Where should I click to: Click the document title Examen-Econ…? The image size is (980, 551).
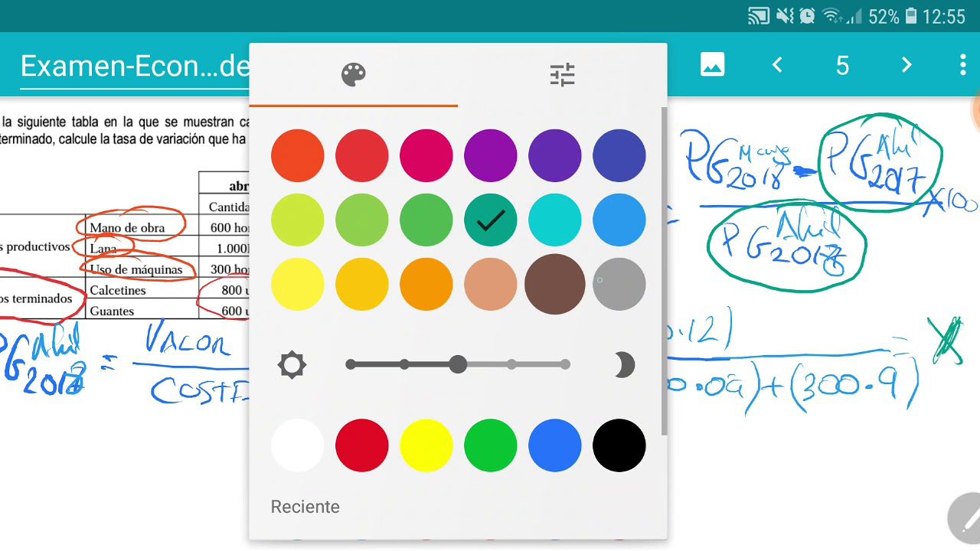(x=135, y=67)
